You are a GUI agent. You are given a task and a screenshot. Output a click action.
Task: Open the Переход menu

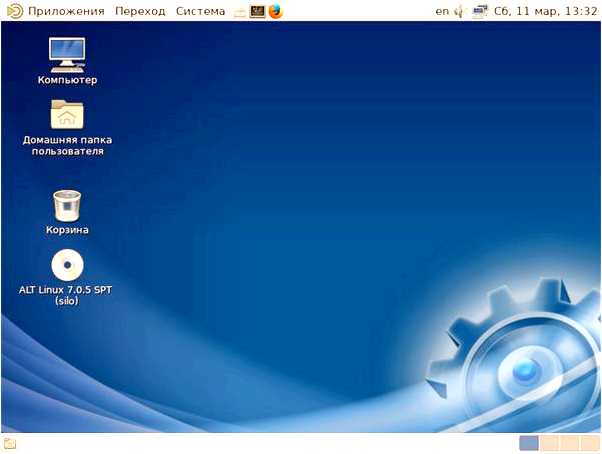click(140, 11)
